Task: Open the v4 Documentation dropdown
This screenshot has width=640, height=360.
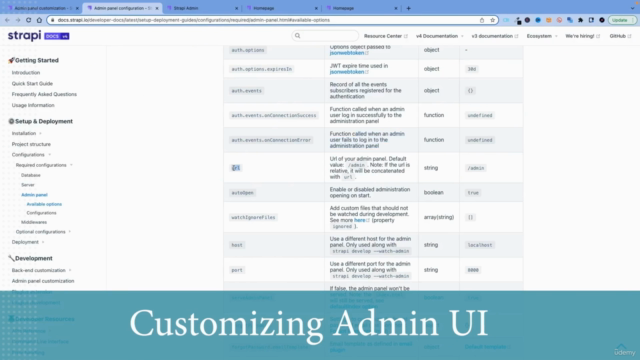Action: tap(440, 36)
